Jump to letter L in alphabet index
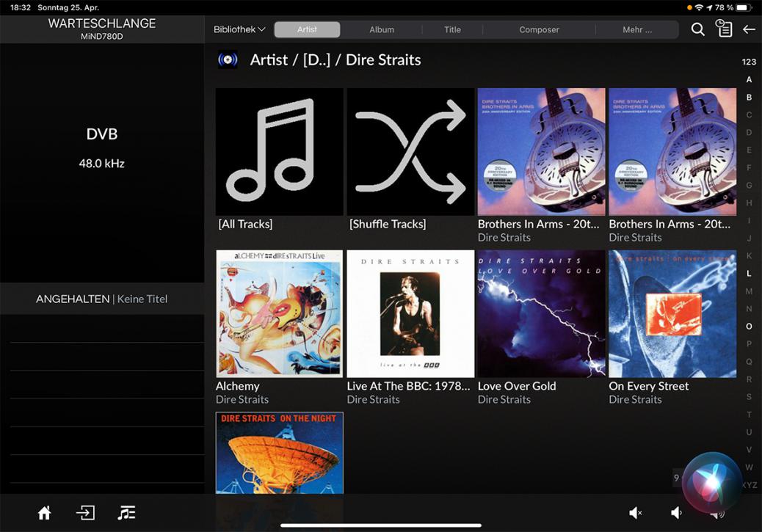 749,273
